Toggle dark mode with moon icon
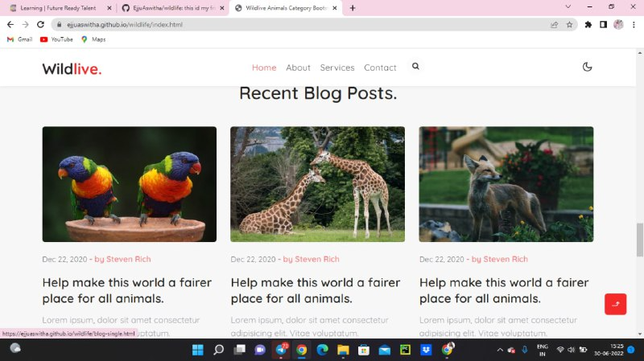Screen dimensions: 644x361 point(588,67)
